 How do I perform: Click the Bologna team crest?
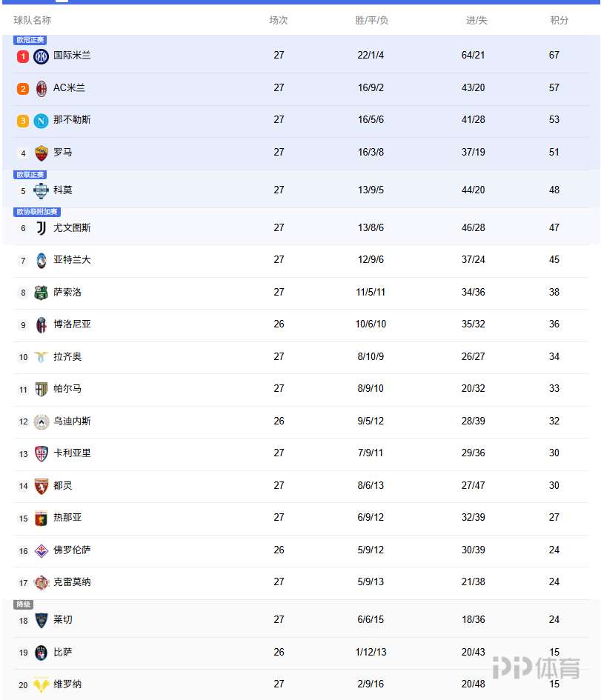pos(41,324)
